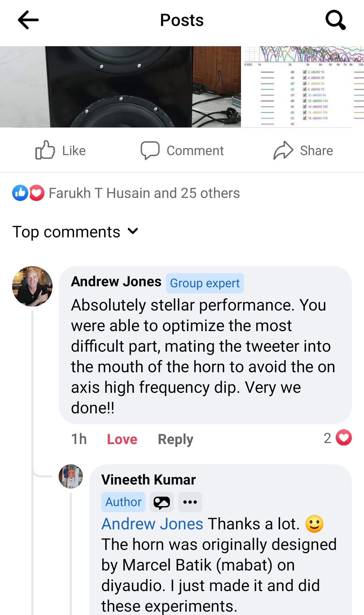Open search with magnifier icon
The width and height of the screenshot is (364, 615).
(x=335, y=20)
